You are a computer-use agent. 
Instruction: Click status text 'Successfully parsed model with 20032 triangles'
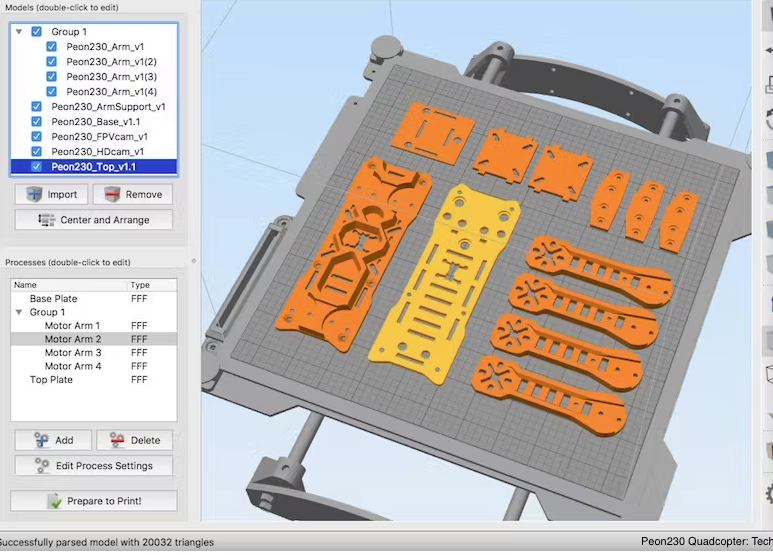106,542
